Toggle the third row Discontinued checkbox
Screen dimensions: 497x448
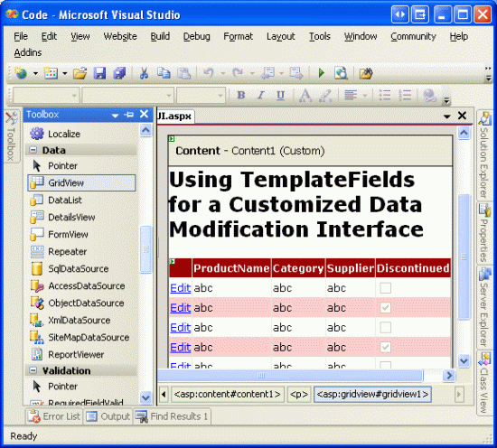click(x=386, y=327)
